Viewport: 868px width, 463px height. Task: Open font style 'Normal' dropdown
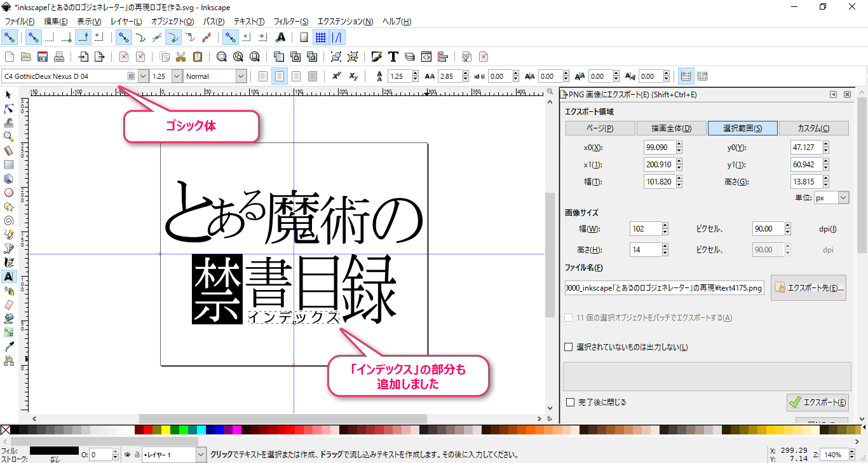coord(241,76)
